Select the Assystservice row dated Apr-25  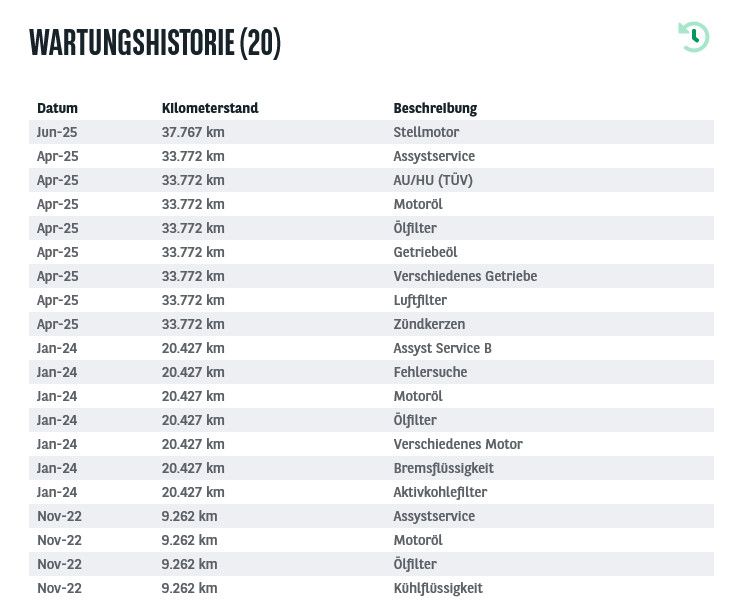434,156
